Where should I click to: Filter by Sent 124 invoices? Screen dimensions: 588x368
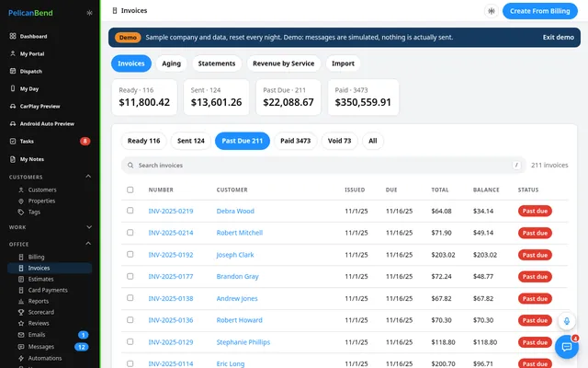[191, 141]
